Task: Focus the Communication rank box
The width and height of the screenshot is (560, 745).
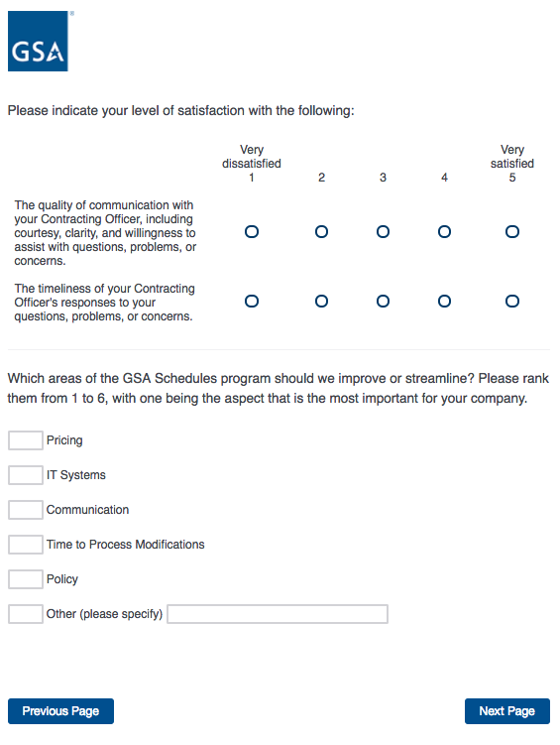Action: click(26, 510)
